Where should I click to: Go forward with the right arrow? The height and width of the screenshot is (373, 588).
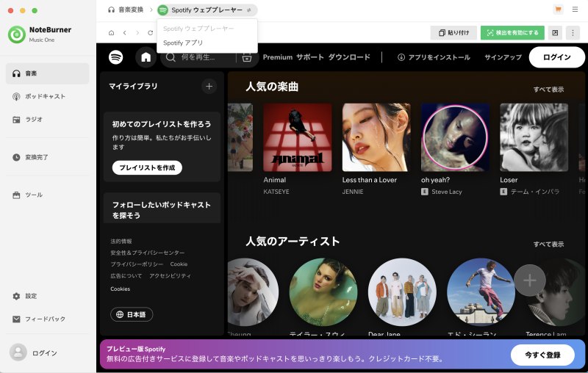point(137,33)
